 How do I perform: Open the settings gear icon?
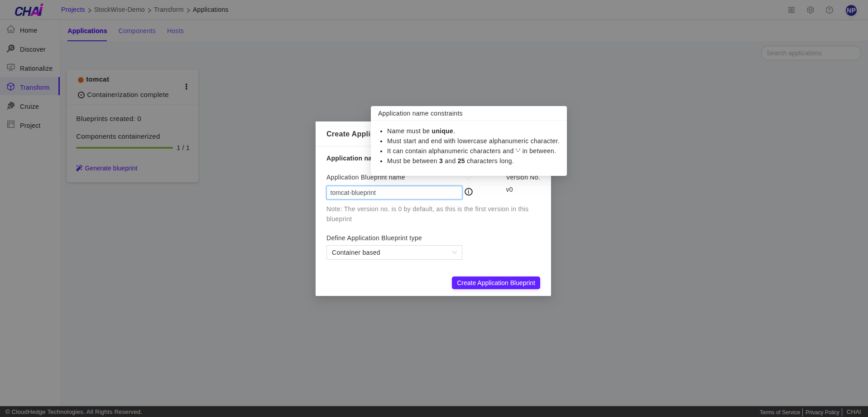coord(810,10)
